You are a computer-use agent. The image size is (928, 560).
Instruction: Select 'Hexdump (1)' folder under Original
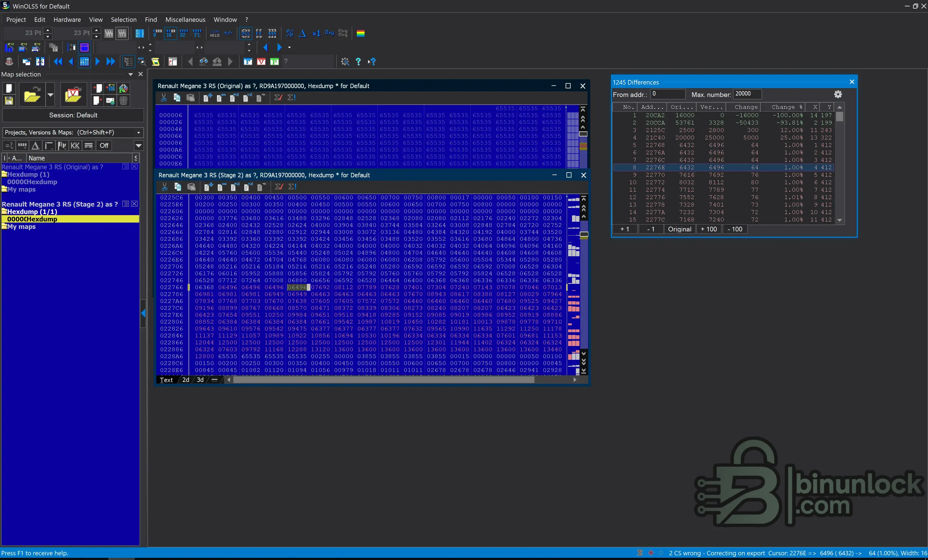[28, 174]
